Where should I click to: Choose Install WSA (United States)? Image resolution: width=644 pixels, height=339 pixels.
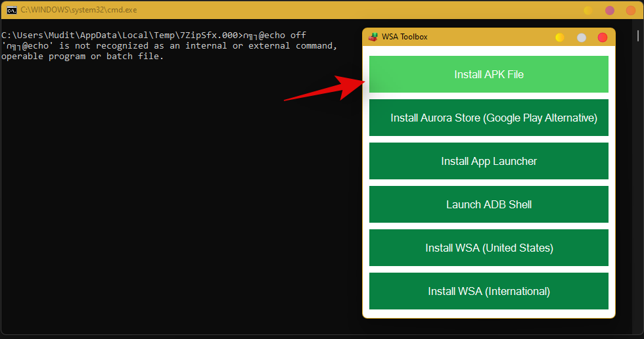488,248
